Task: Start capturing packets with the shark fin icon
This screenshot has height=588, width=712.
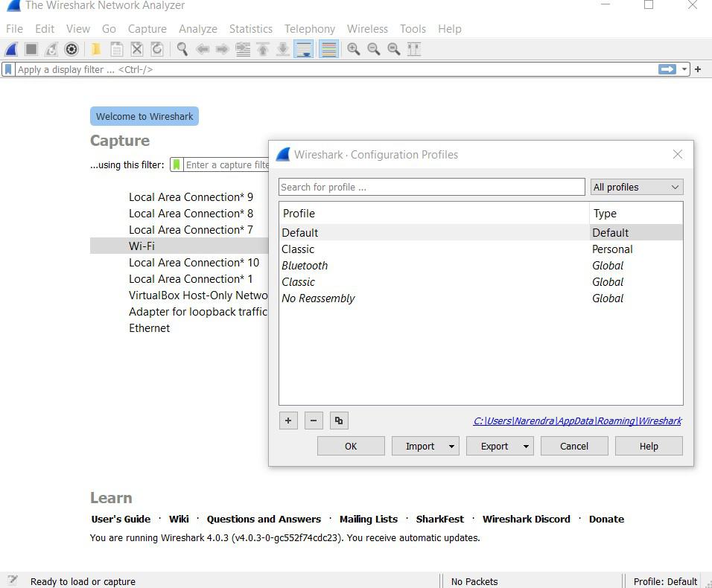Action: [11, 49]
